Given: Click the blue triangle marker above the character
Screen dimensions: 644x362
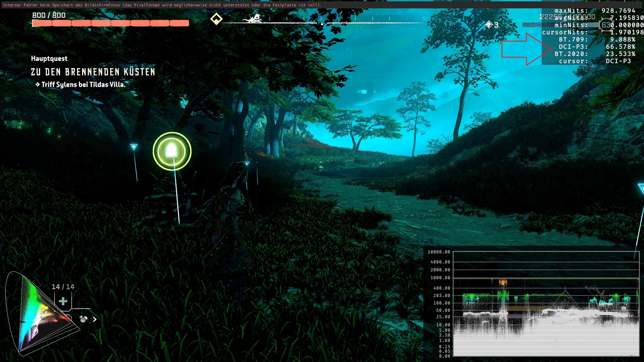Looking at the screenshot, I should [247, 164].
